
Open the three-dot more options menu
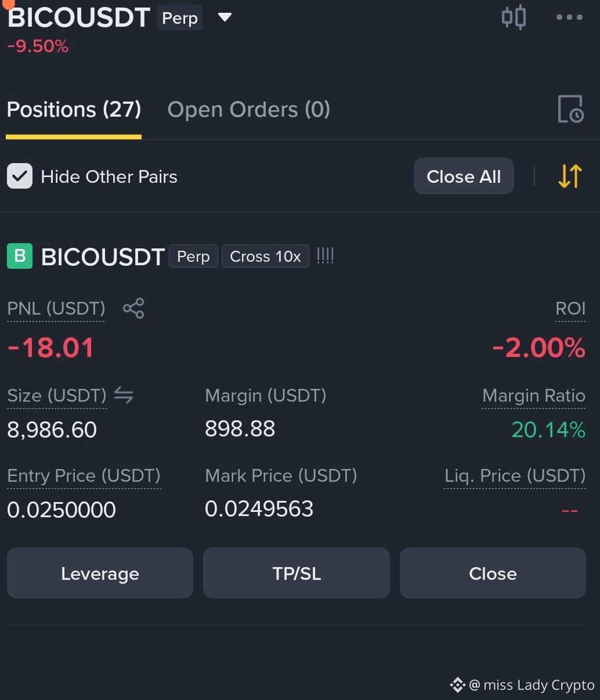pos(569,17)
